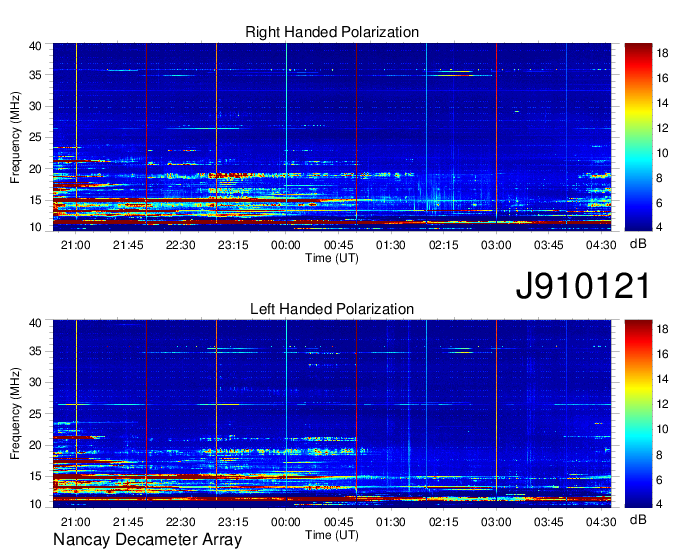Click the Time (UT) label under top plot
Viewport: 680px width, 552px height.
332,258
